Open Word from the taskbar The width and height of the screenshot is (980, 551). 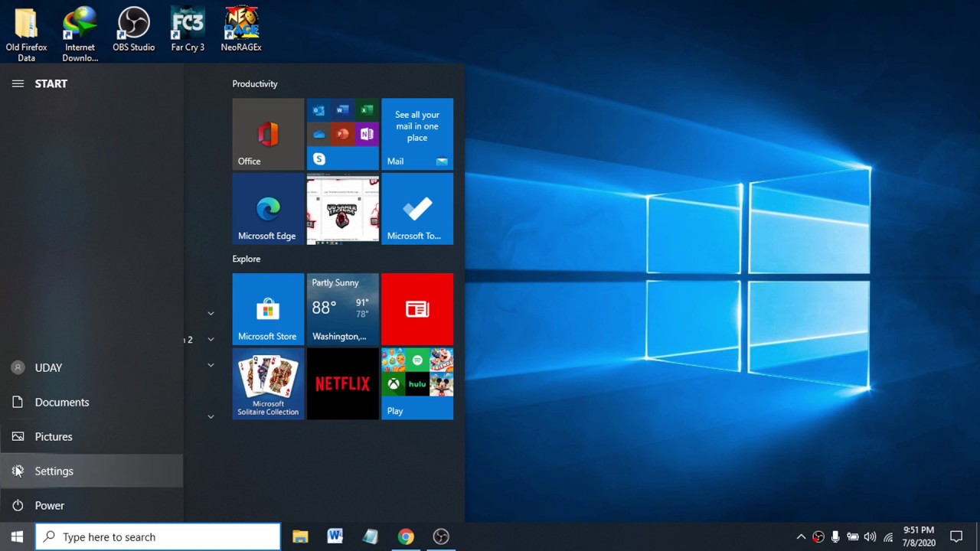point(335,537)
